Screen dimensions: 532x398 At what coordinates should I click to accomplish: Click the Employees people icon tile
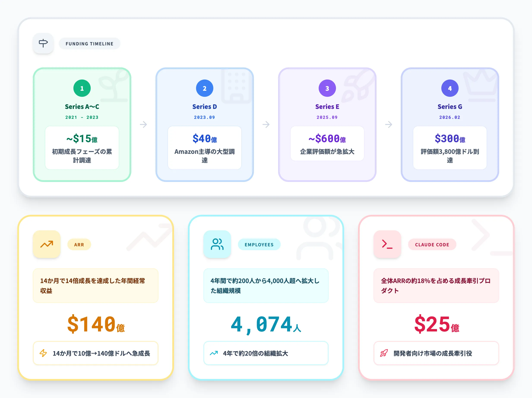point(217,244)
